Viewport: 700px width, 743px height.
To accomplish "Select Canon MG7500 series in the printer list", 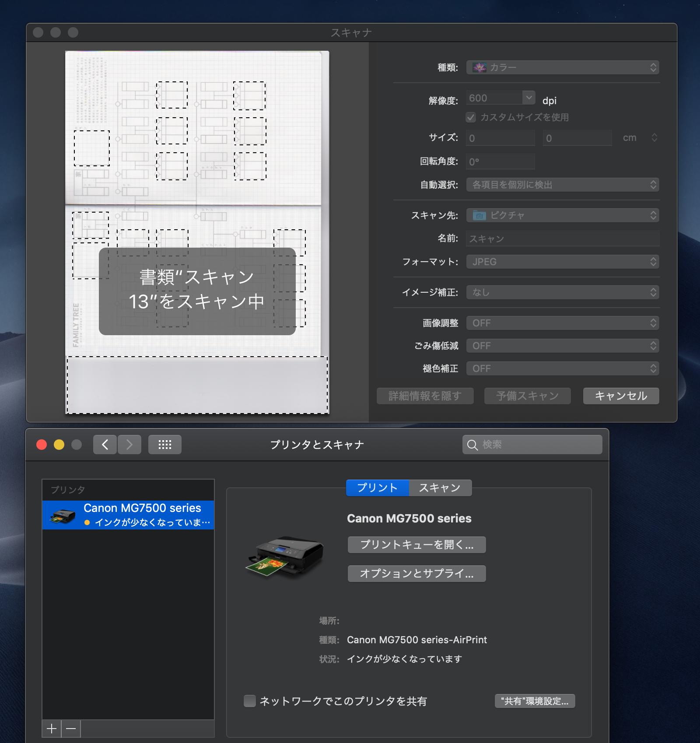I will pyautogui.click(x=128, y=515).
